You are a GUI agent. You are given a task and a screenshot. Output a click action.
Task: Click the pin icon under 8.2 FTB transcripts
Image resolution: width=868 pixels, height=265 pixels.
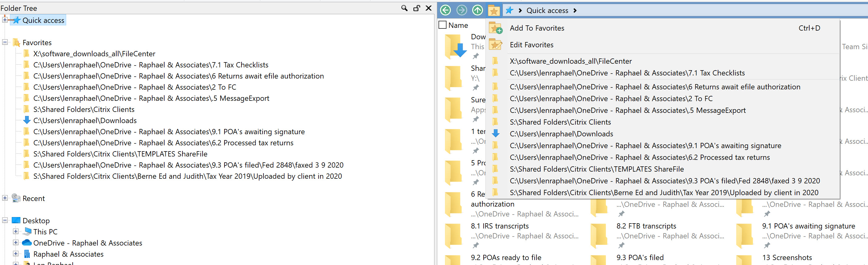click(621, 245)
